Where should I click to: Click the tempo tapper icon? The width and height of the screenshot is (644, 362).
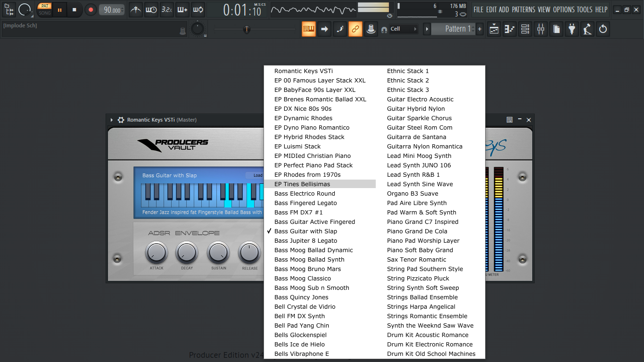click(587, 29)
